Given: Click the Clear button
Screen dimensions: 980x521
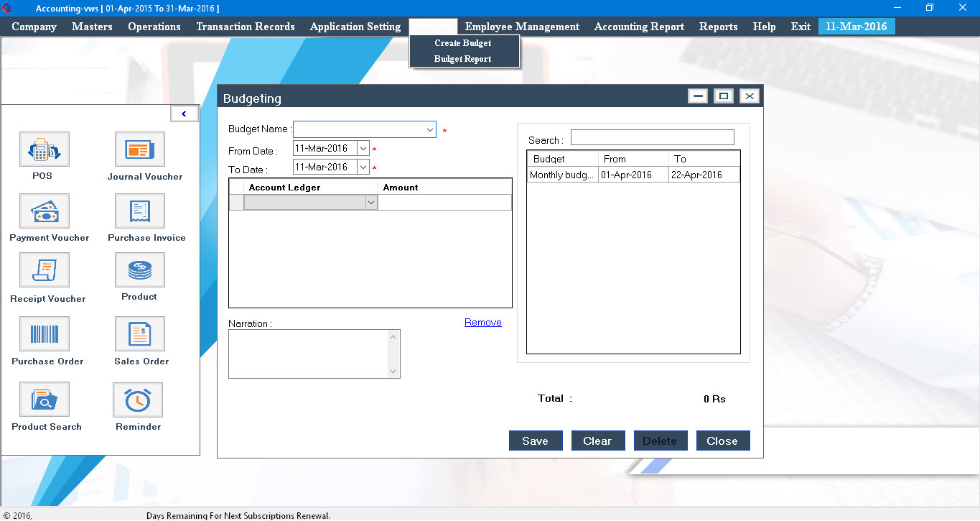Looking at the screenshot, I should (x=597, y=441).
